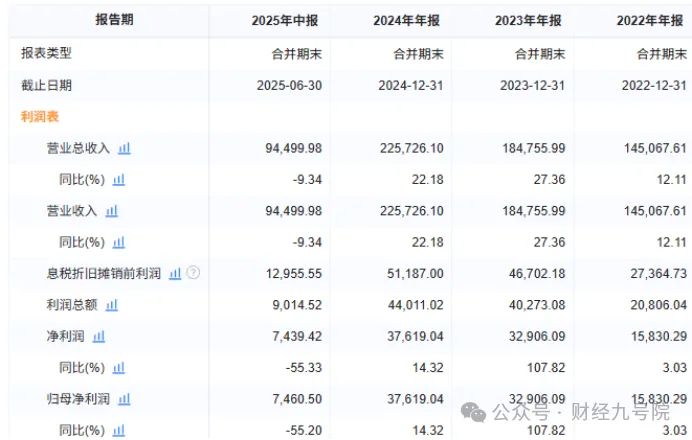Select the 2025-06-30 截止日期 cell
The image size is (692, 440).
coord(289,85)
